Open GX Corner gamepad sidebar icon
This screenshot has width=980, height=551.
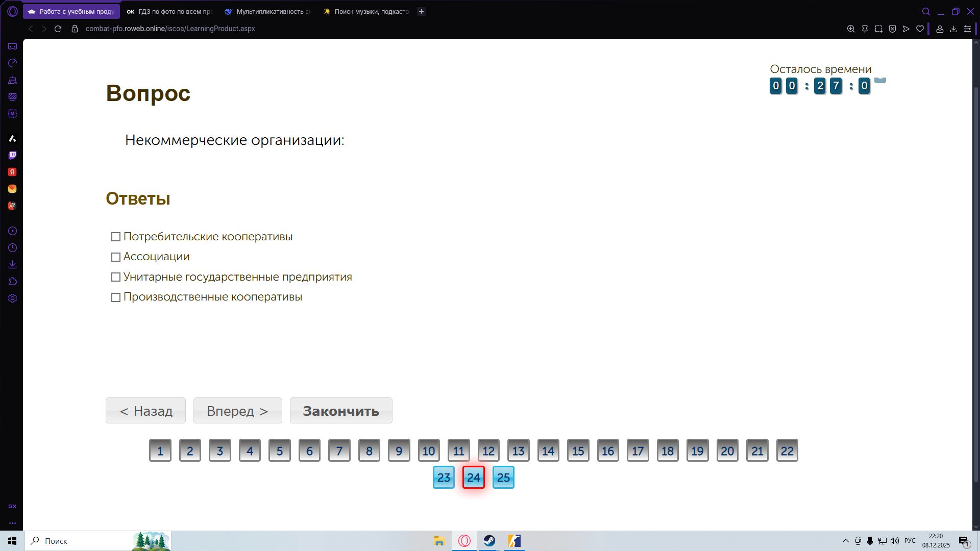(x=13, y=46)
